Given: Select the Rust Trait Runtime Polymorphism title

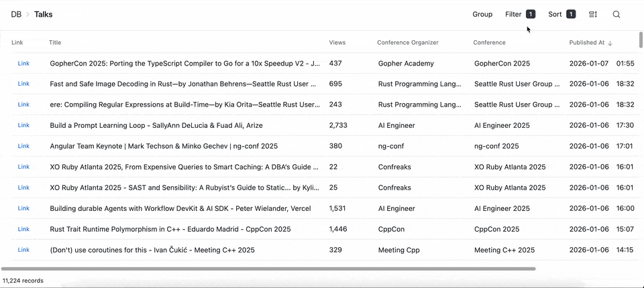Looking at the screenshot, I should coord(170,229).
